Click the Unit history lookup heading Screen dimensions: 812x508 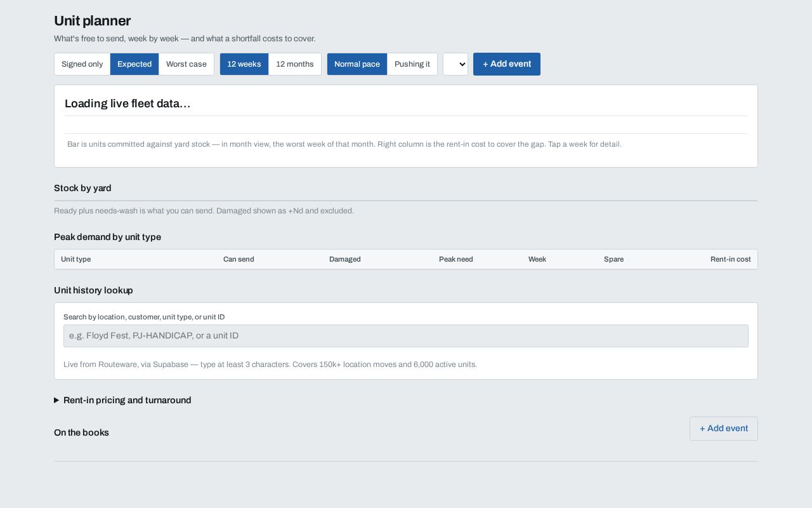tap(93, 290)
